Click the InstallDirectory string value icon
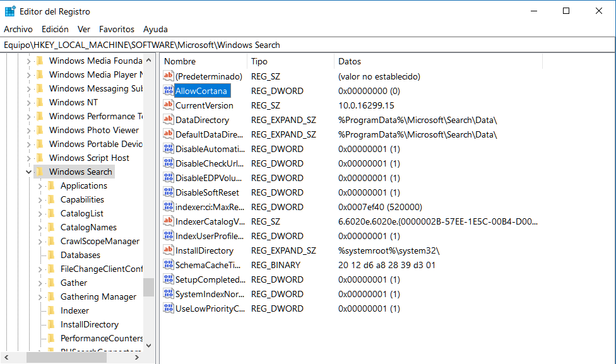616x364 pixels. point(168,250)
